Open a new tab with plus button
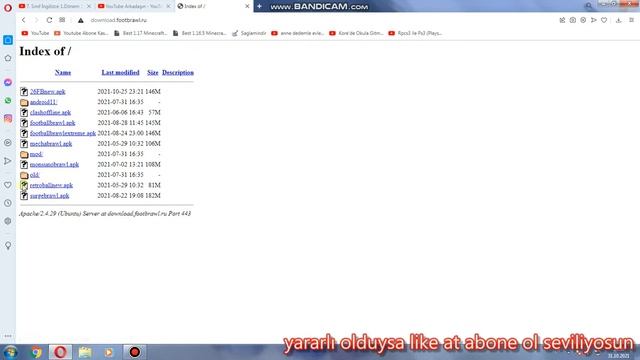The height and width of the screenshot is (360, 640). coord(259,6)
